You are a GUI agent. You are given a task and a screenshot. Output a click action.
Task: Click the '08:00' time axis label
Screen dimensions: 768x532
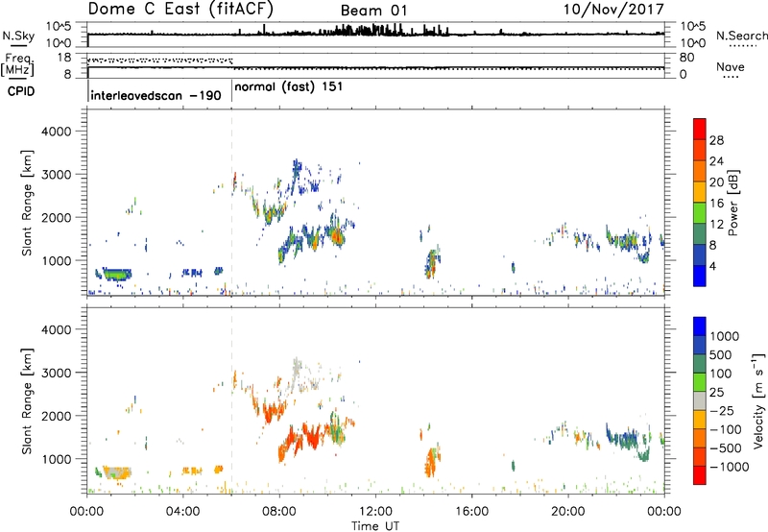click(x=278, y=512)
